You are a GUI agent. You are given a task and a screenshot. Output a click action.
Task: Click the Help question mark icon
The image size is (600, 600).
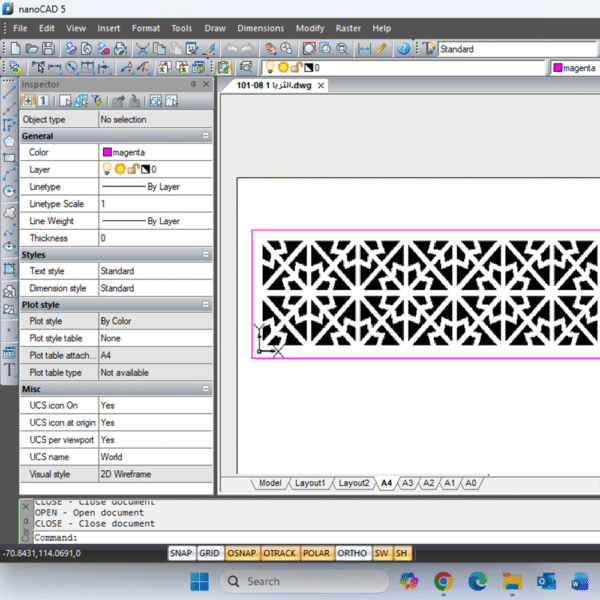pyautogui.click(x=404, y=48)
